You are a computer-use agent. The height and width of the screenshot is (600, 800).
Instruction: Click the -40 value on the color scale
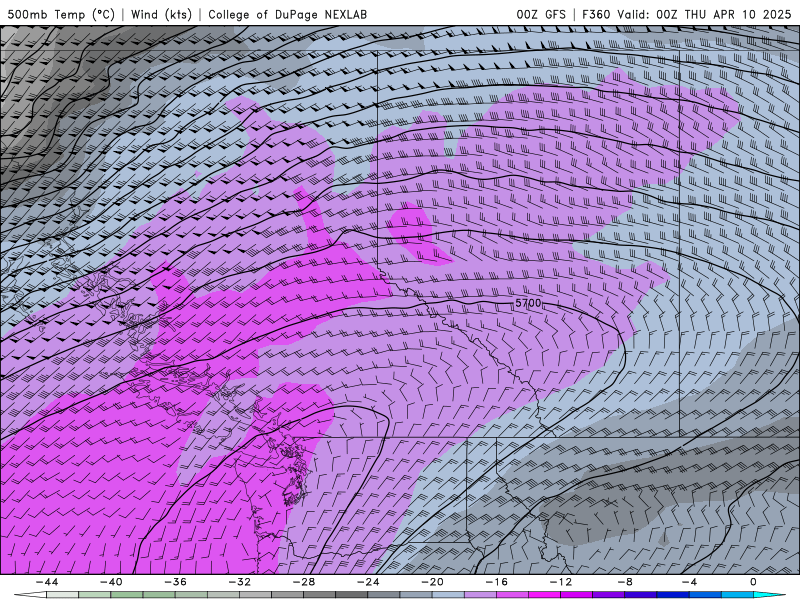pyautogui.click(x=111, y=582)
